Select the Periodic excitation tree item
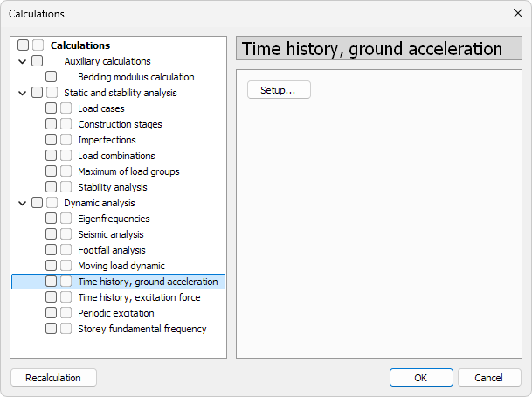The image size is (532, 397). point(115,313)
